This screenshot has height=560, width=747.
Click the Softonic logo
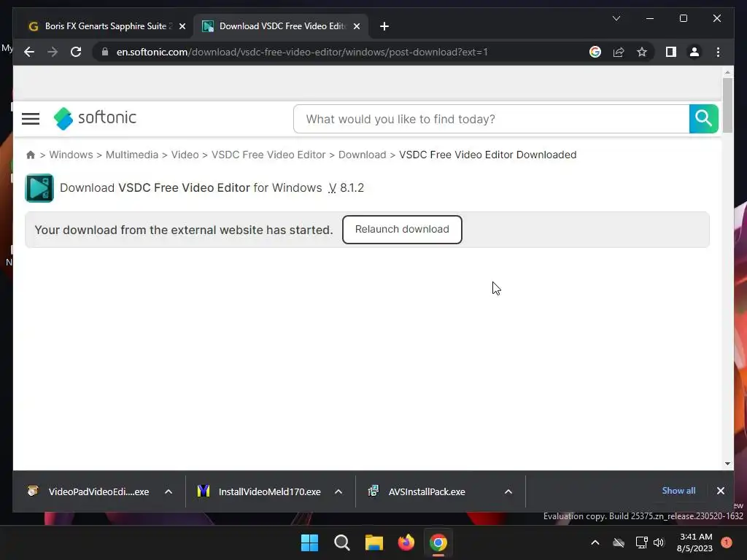pyautogui.click(x=96, y=118)
